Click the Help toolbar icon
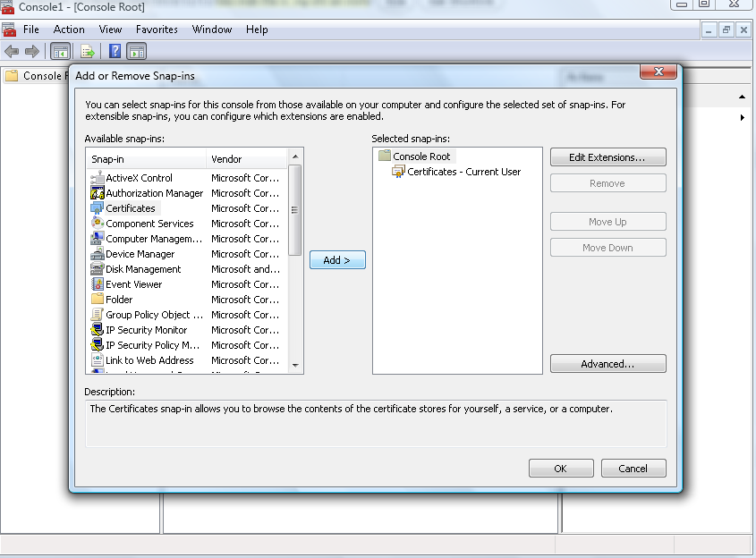This screenshot has width=756, height=558. coord(115,51)
